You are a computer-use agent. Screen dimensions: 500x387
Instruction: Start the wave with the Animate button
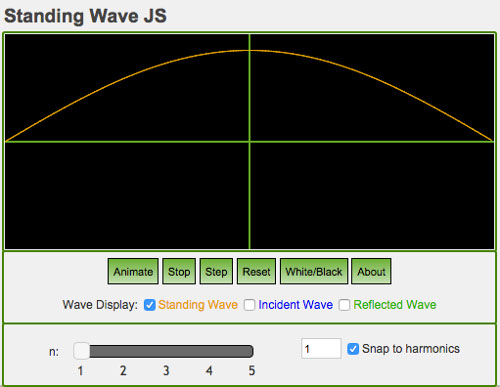click(x=133, y=271)
